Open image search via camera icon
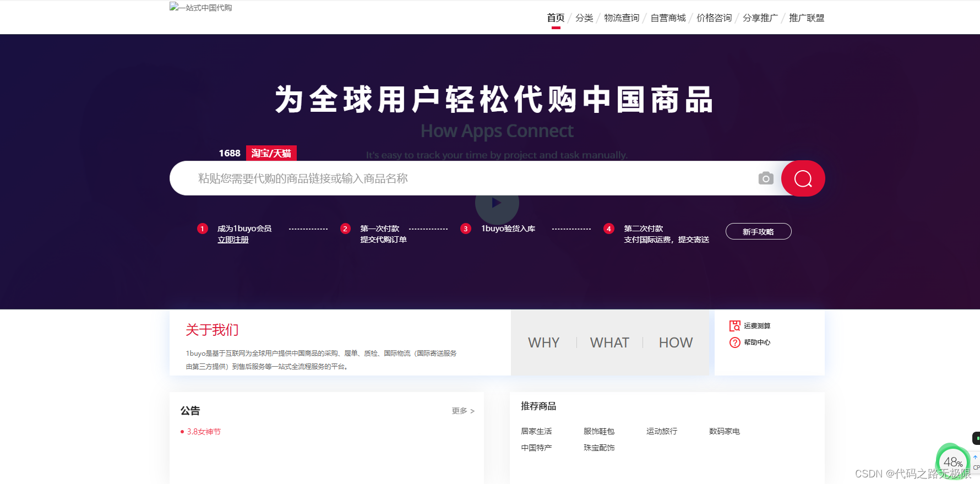 click(x=766, y=178)
